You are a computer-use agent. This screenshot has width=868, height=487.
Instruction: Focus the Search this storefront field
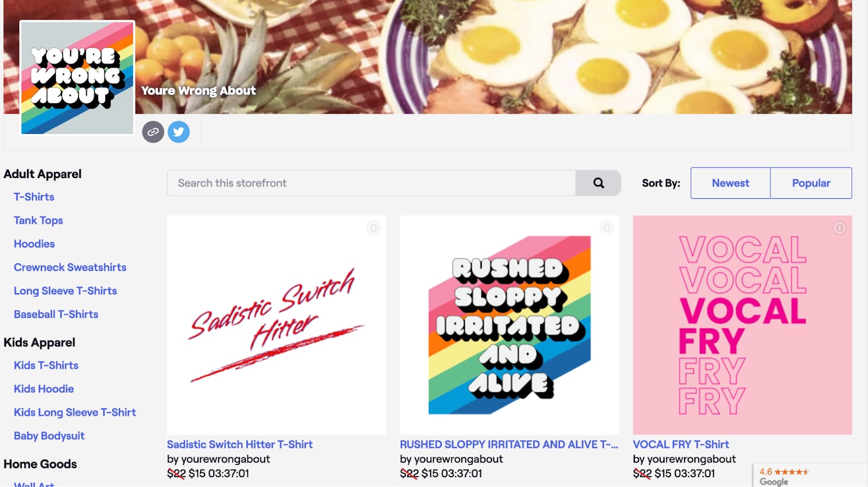click(x=371, y=183)
